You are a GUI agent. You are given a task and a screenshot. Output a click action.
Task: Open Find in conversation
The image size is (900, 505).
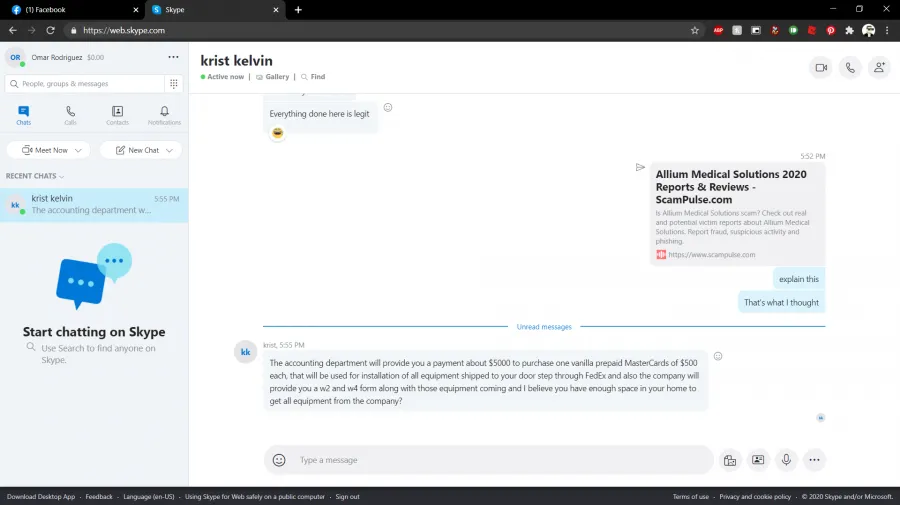point(313,77)
